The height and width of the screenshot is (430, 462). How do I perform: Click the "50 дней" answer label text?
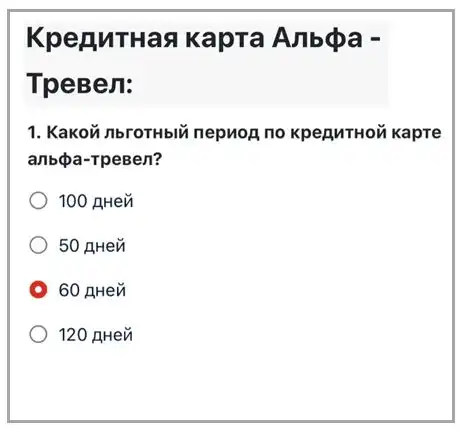(92, 246)
